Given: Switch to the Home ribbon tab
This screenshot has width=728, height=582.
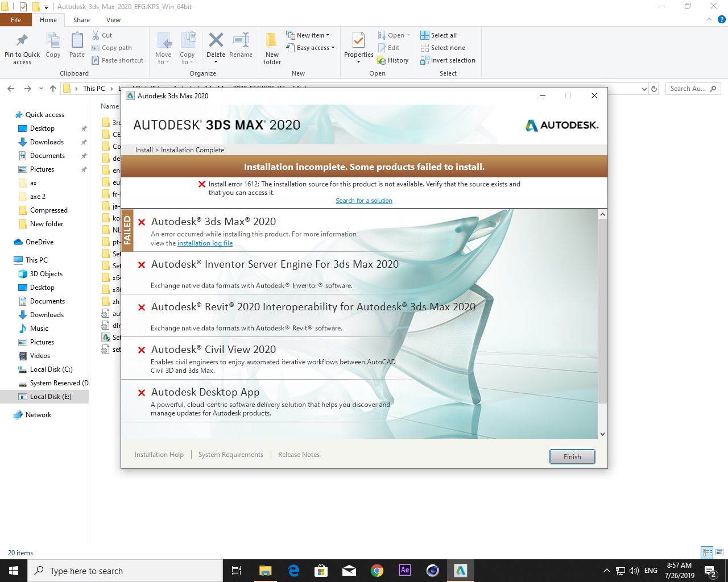Looking at the screenshot, I should point(48,20).
